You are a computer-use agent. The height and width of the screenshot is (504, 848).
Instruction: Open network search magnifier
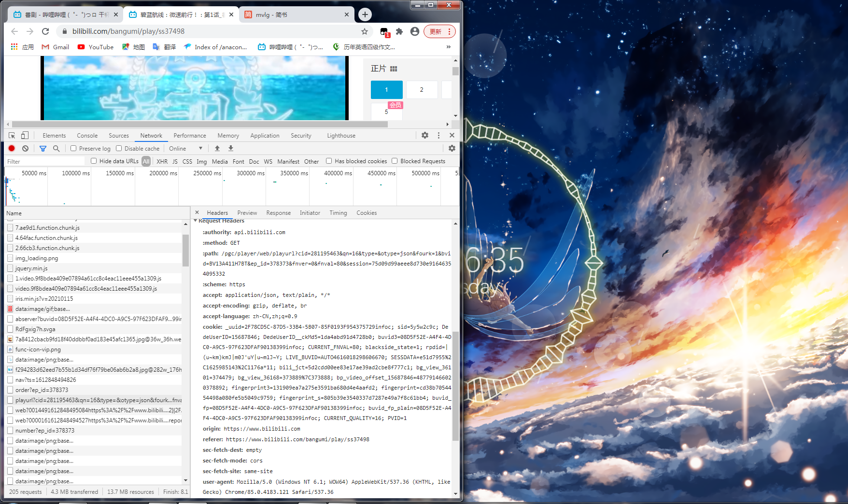(57, 149)
